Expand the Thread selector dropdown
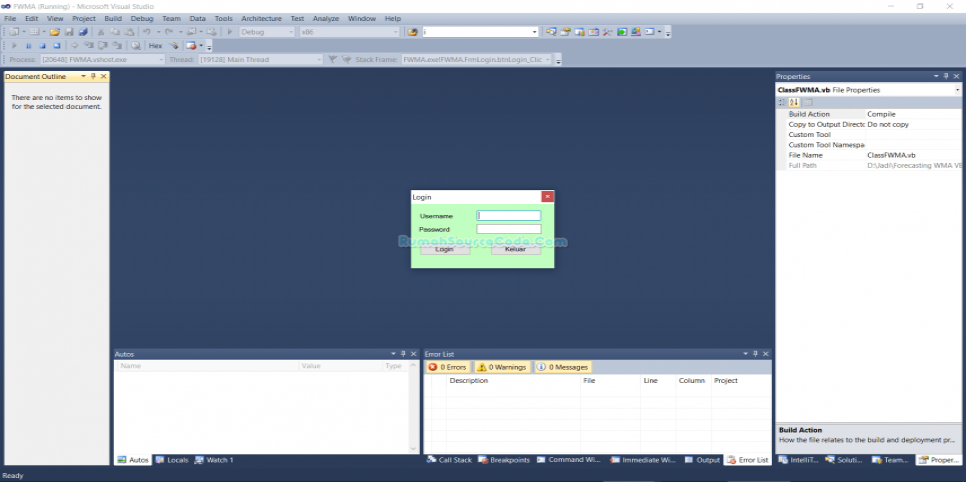The image size is (966, 482). [316, 60]
